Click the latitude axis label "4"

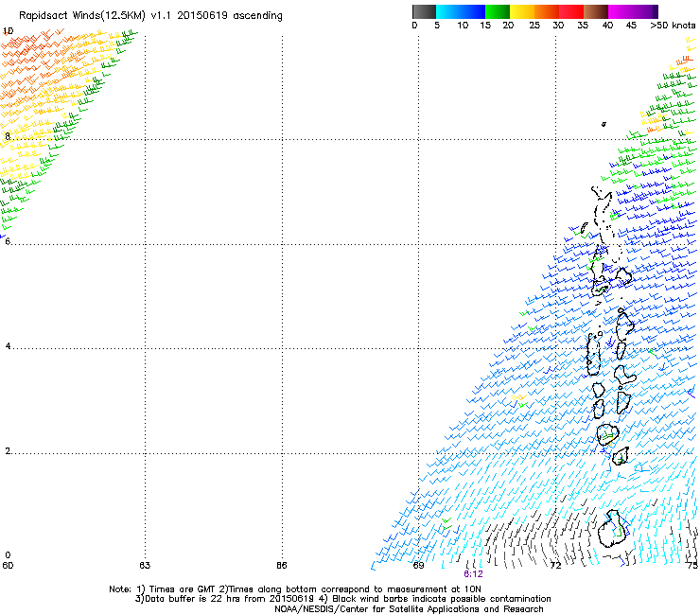(8, 346)
